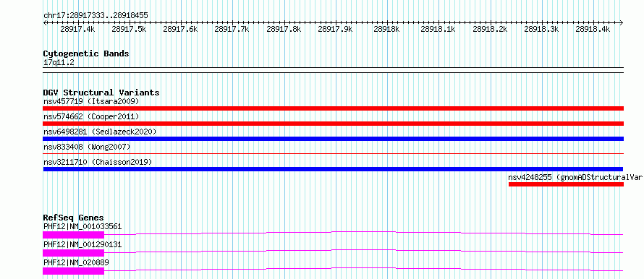The width and height of the screenshot is (644, 279).
Task: Click the RefSeq Genes track title
Action: (x=73, y=218)
